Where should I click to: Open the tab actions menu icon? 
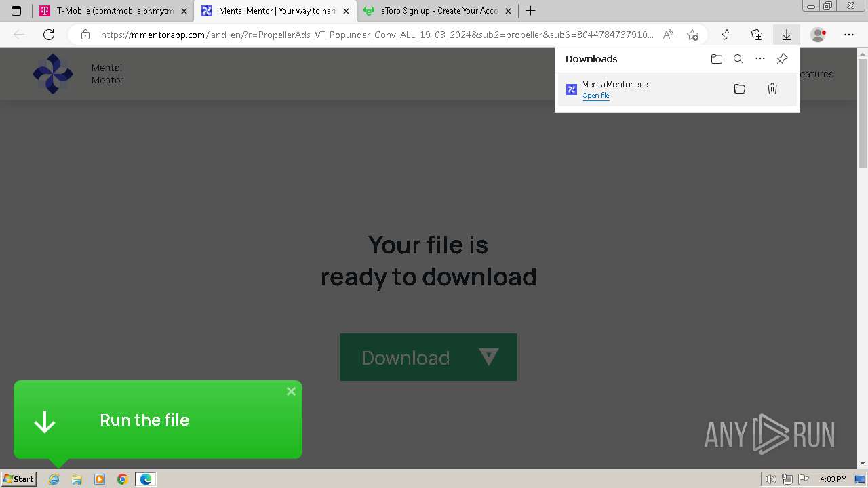16,11
